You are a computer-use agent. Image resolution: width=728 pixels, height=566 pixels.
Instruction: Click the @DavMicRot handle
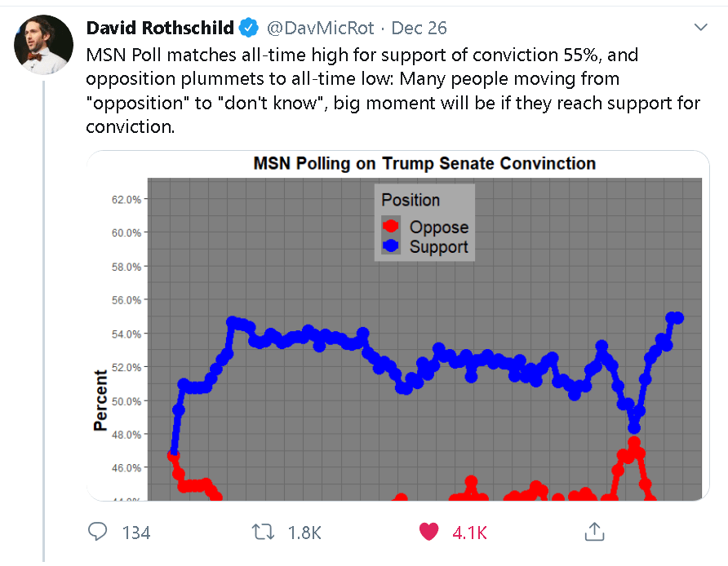pos(321,29)
